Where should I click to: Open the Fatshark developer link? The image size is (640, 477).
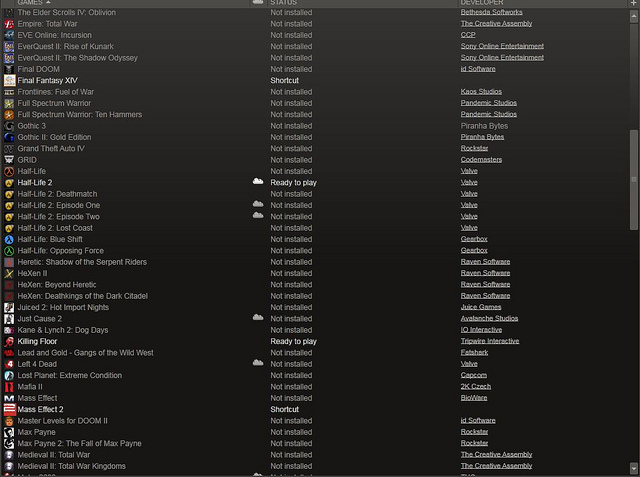474,353
